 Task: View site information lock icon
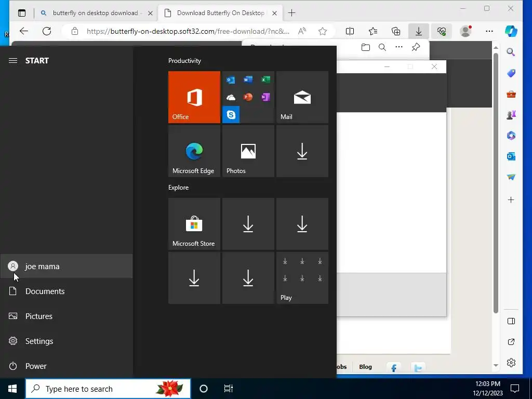(x=75, y=31)
